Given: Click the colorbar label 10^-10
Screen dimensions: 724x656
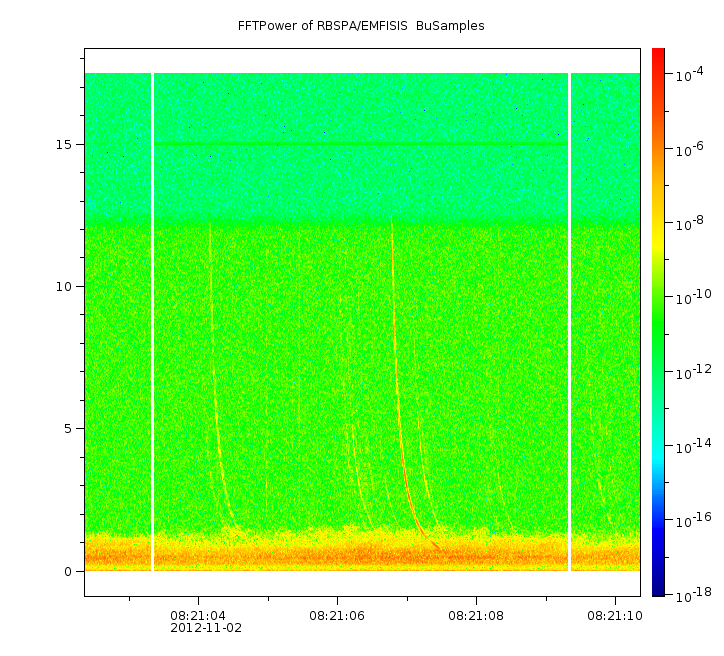Looking at the screenshot, I should [694, 297].
